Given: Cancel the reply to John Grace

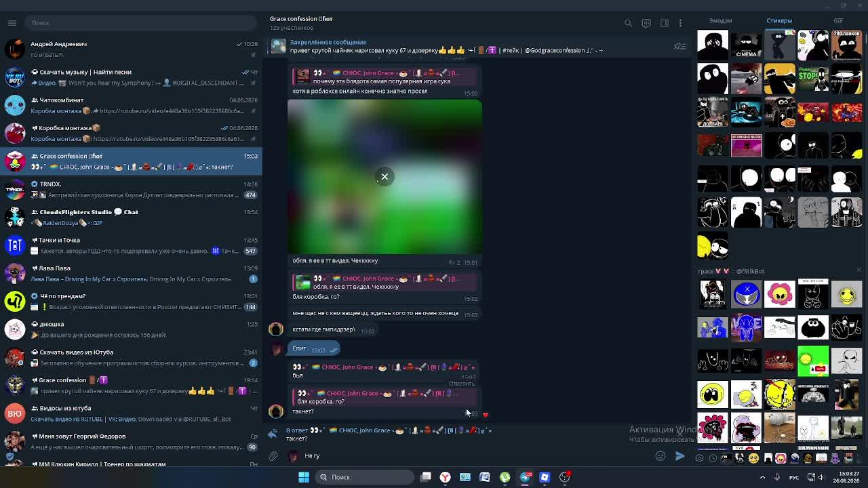Looking at the screenshot, I should click(x=679, y=434).
